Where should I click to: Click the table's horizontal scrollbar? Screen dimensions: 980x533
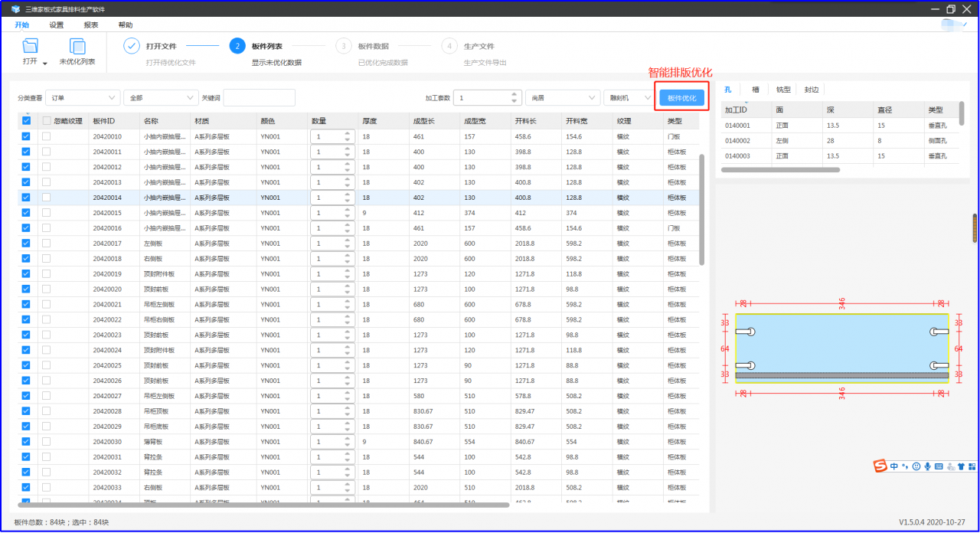[263, 505]
